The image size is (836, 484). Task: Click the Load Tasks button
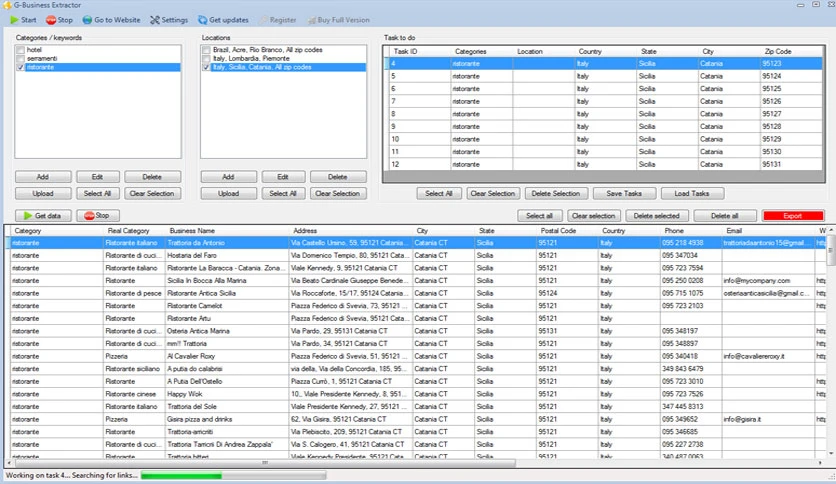(692, 193)
